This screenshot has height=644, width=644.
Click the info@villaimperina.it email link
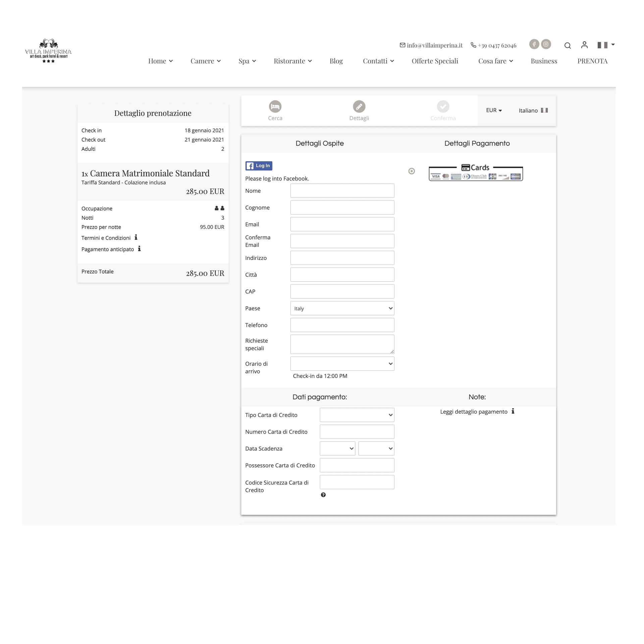(x=434, y=45)
